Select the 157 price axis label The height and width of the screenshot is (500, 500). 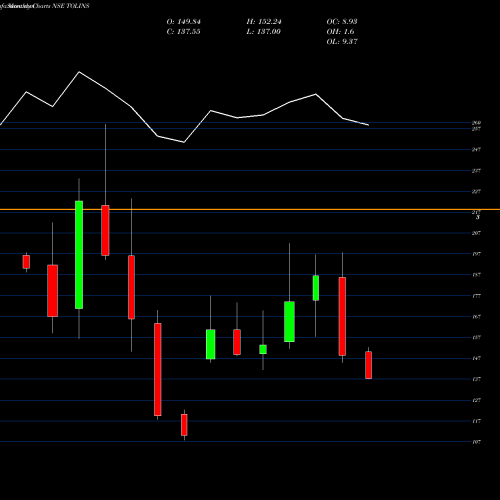(x=476, y=337)
